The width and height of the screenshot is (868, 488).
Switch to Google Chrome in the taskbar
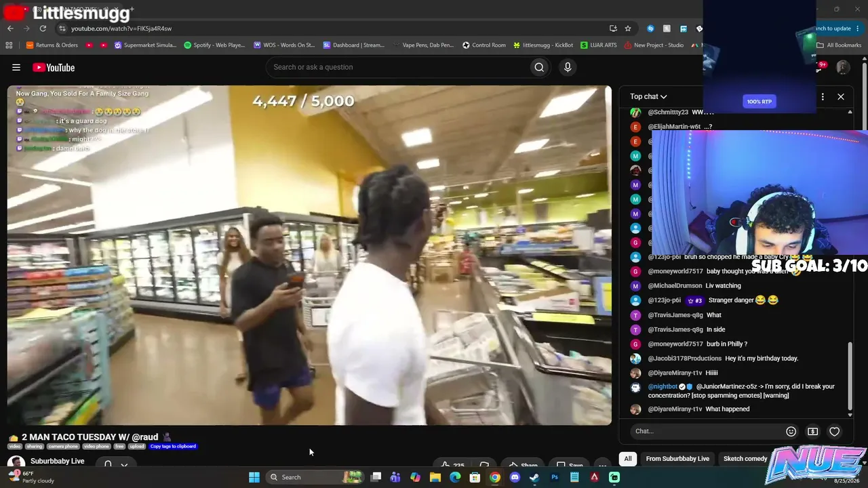[495, 477]
